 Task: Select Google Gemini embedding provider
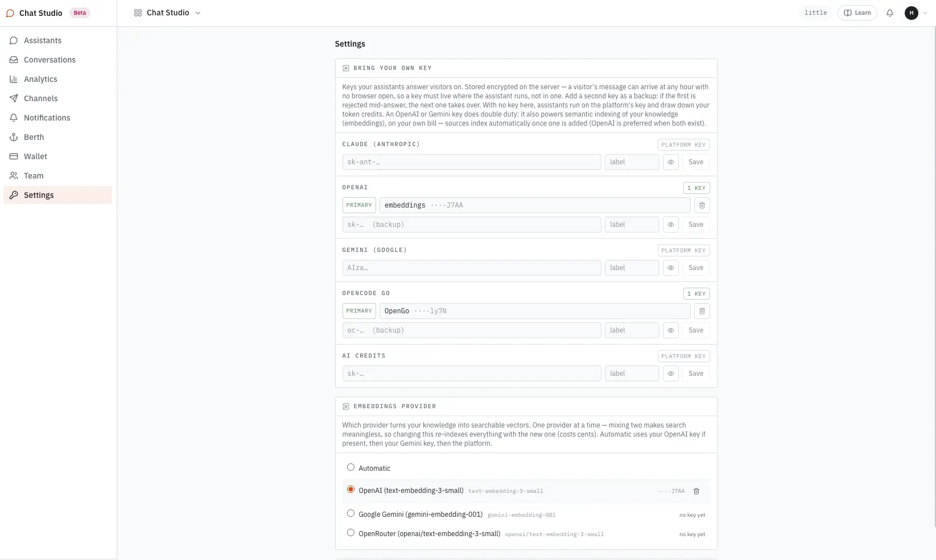coord(351,513)
